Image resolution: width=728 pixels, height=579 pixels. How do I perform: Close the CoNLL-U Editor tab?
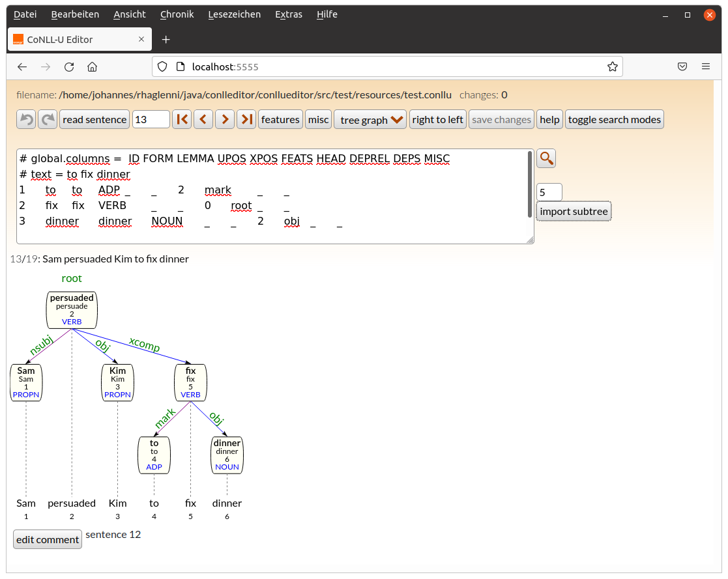point(141,40)
